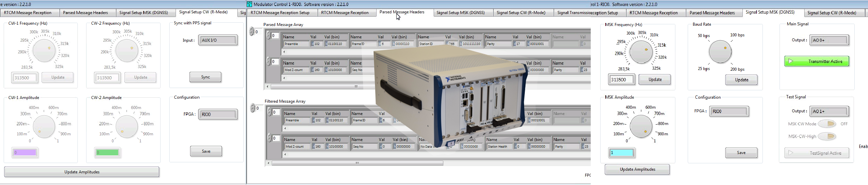The image size is (868, 185).
Task: Click the Modulator Control title bar icon
Action: [x=249, y=4]
